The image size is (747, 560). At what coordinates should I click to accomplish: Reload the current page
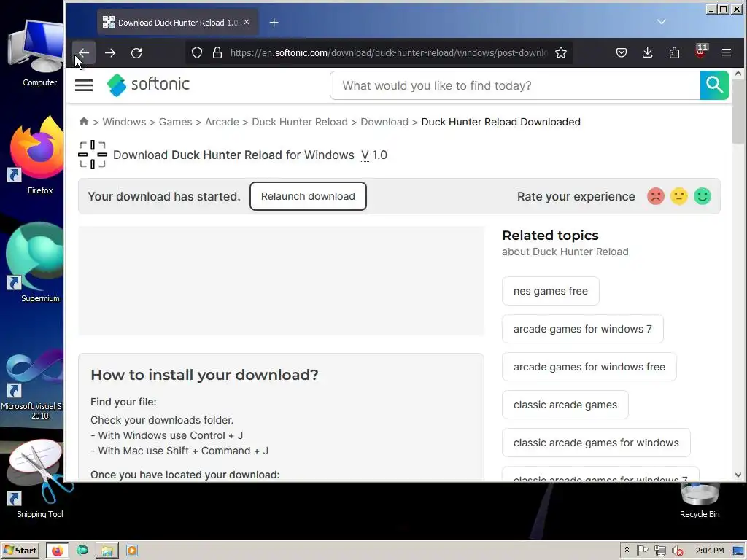[136, 52]
